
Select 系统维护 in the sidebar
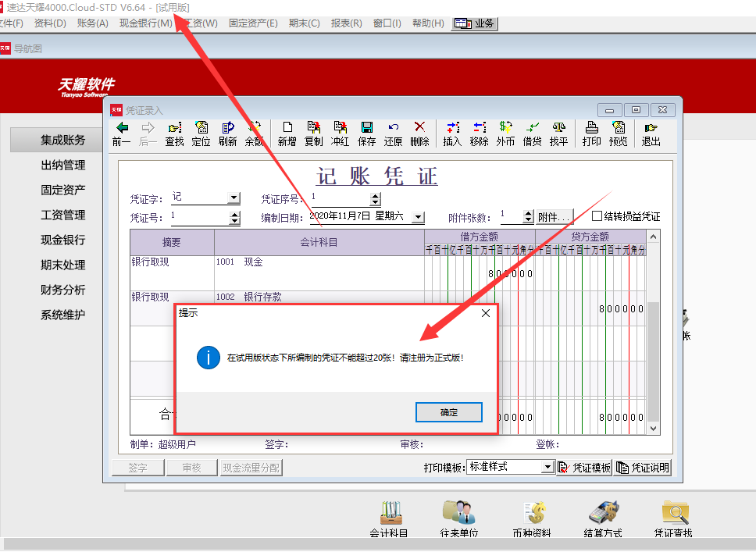[x=62, y=315]
